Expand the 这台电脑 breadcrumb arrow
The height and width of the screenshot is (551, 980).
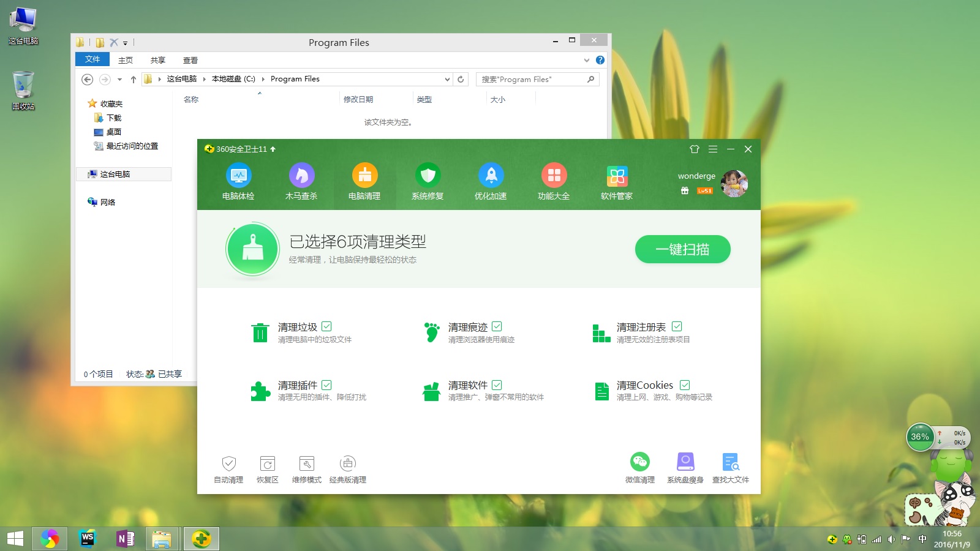coord(205,79)
